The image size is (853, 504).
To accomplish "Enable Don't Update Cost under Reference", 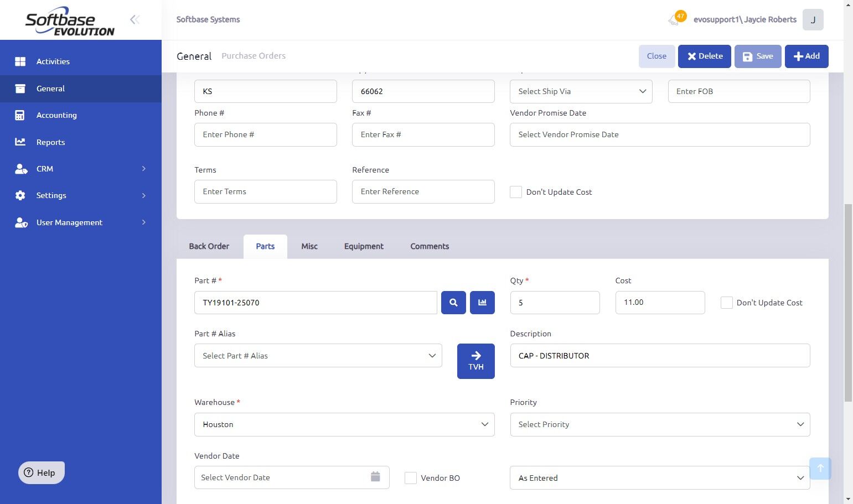I will 516,192.
